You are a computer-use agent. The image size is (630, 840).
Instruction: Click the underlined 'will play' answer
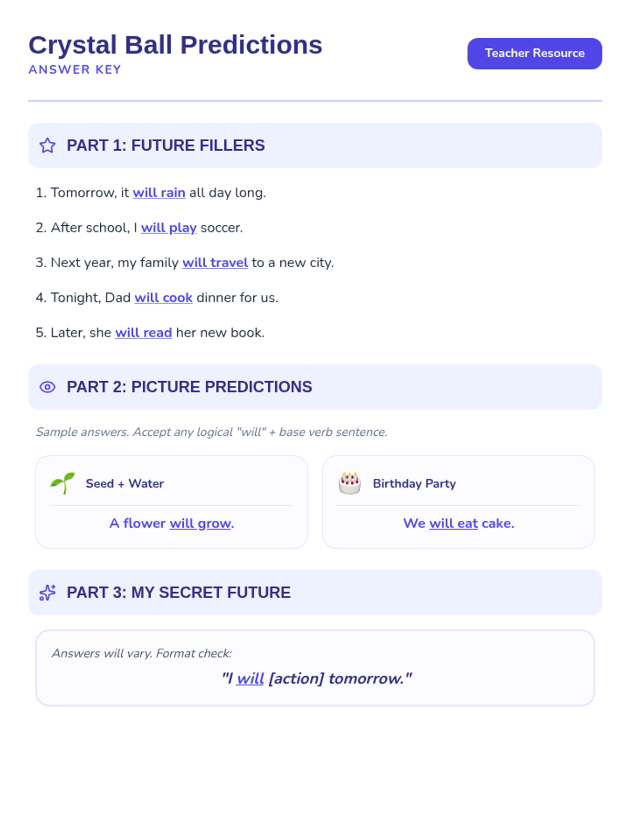pos(169,228)
